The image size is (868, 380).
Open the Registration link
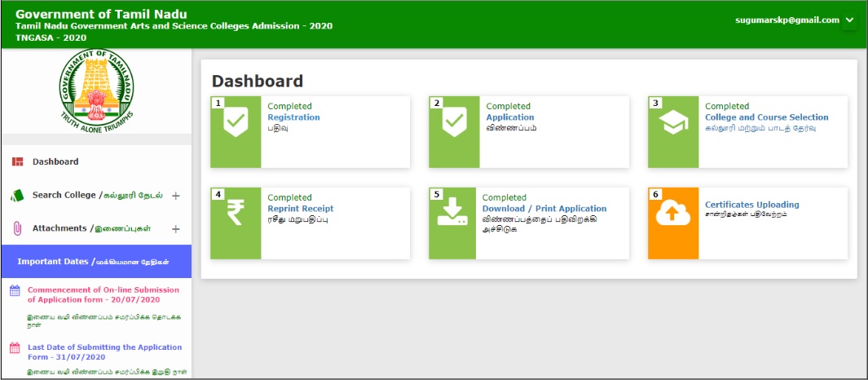pyautogui.click(x=293, y=117)
